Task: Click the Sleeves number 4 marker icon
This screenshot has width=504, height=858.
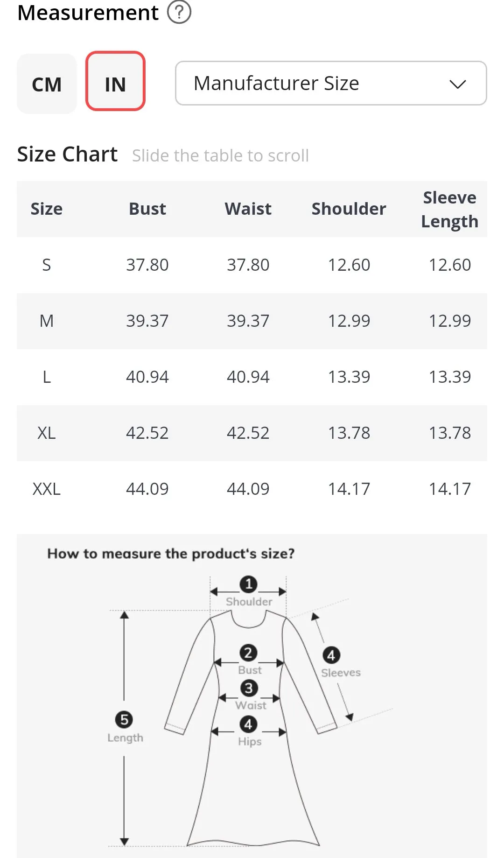Action: click(331, 655)
